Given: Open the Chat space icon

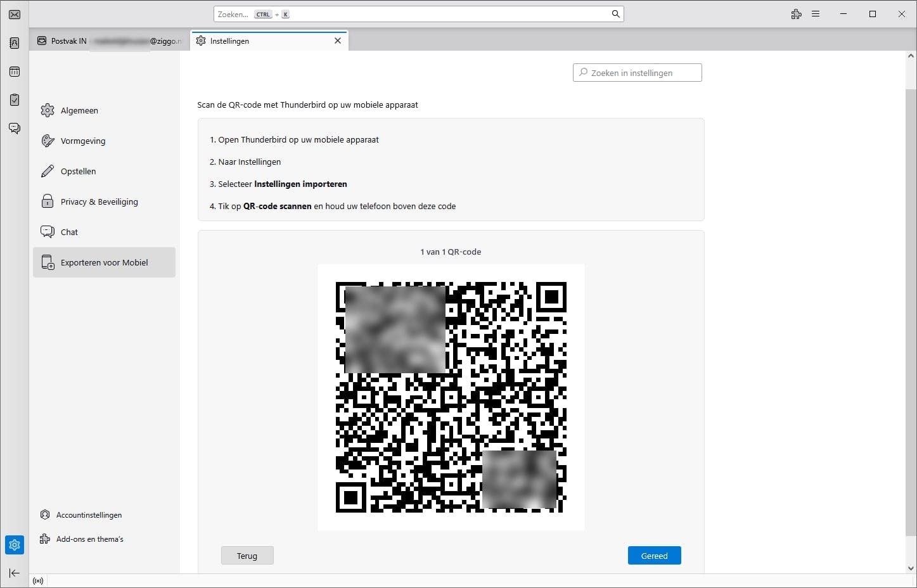Looking at the screenshot, I should (x=14, y=128).
